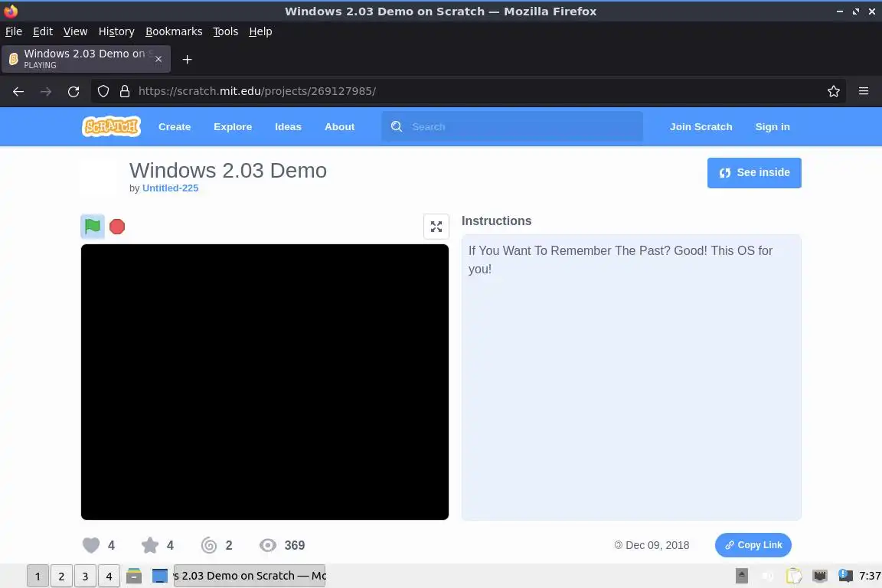Open the Edit menu
882x588 pixels.
(43, 31)
